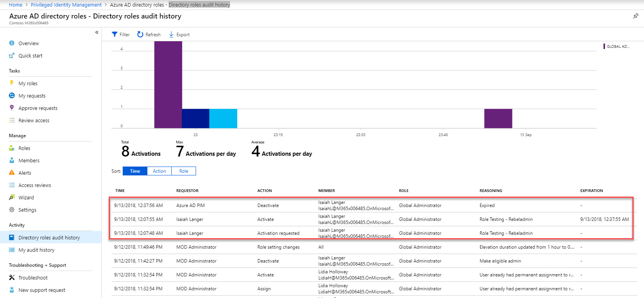Click the Refresh circular arrow icon
The width and height of the screenshot is (644, 298).
140,34
